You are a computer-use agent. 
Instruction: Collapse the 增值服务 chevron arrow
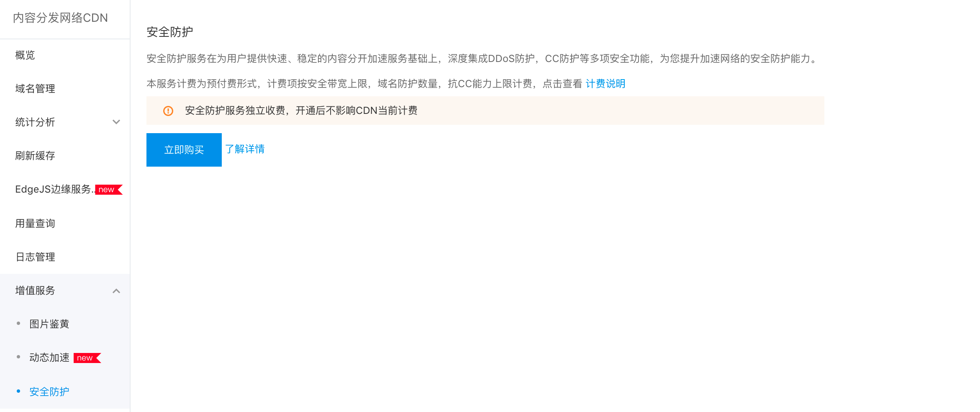(x=116, y=291)
